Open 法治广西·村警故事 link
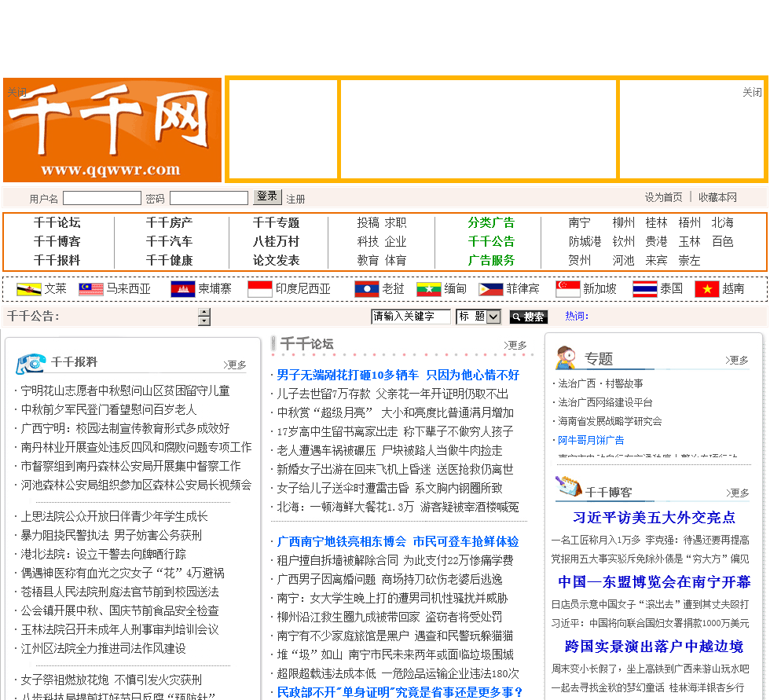The height and width of the screenshot is (700, 770). 600,383
